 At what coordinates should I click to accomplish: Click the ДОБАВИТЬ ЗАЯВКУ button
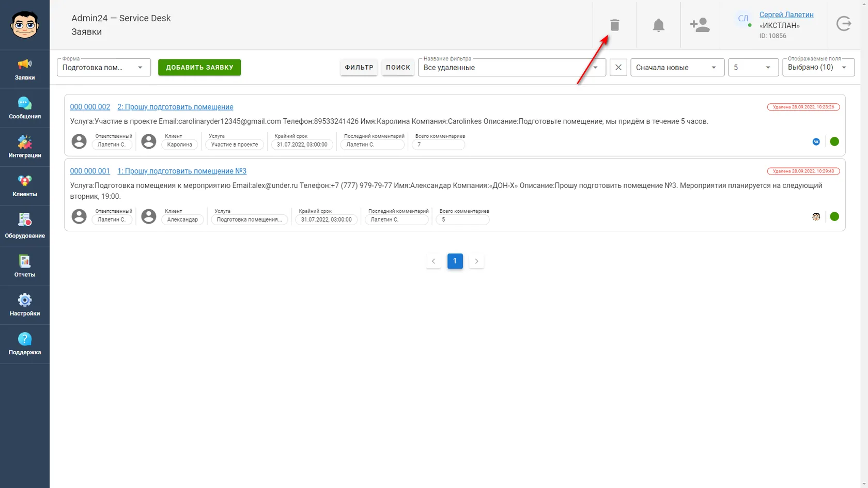click(199, 67)
